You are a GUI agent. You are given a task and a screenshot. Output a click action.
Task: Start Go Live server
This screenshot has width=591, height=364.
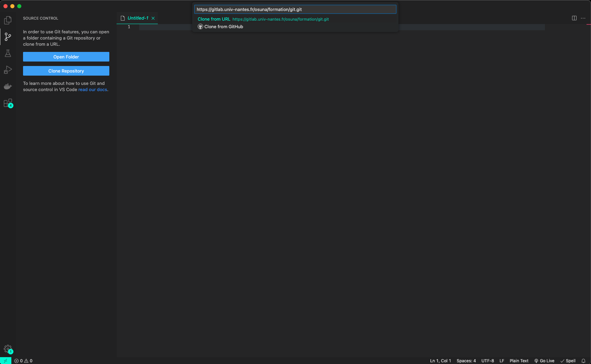tap(544, 361)
